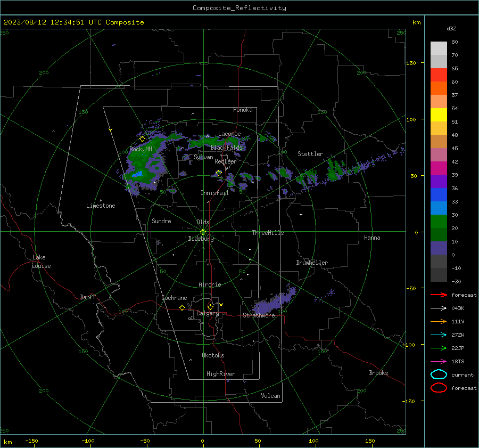Click the Hanna city label
The height and width of the screenshot is (448, 479).
pos(372,238)
